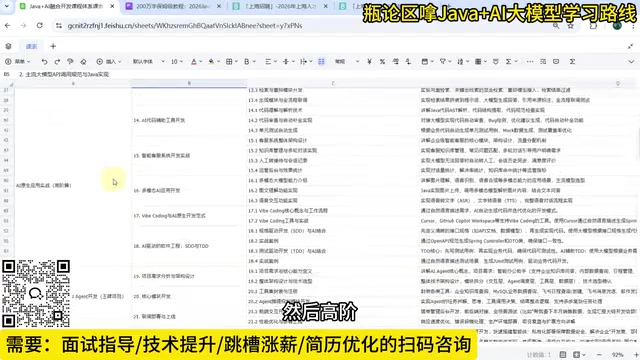
Task: Activate the format painter brush
Action: click(70, 62)
